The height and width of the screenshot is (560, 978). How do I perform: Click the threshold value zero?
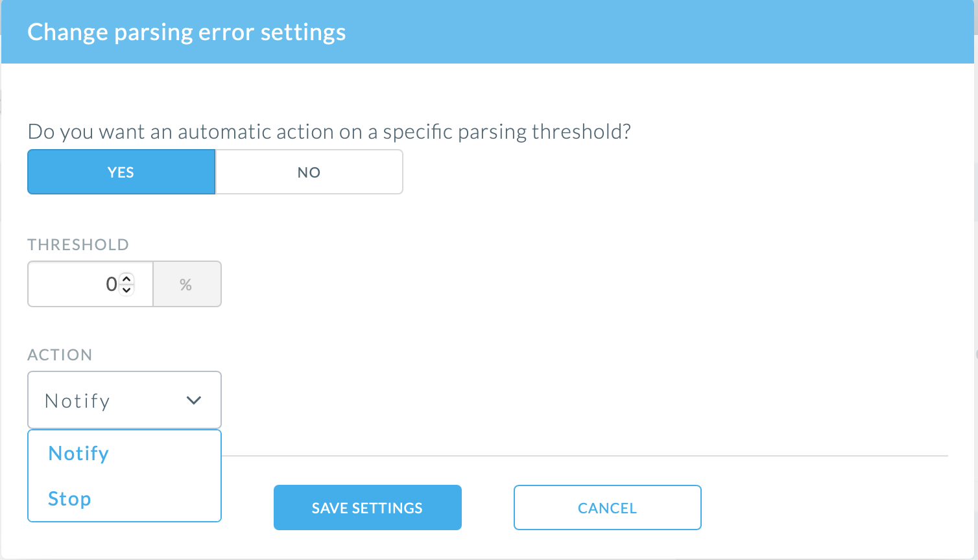click(112, 285)
